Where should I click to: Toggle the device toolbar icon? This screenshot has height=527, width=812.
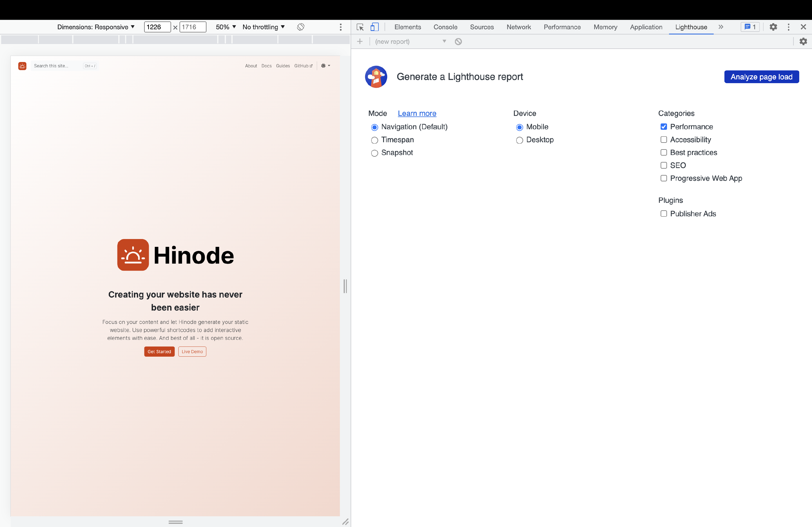point(374,27)
